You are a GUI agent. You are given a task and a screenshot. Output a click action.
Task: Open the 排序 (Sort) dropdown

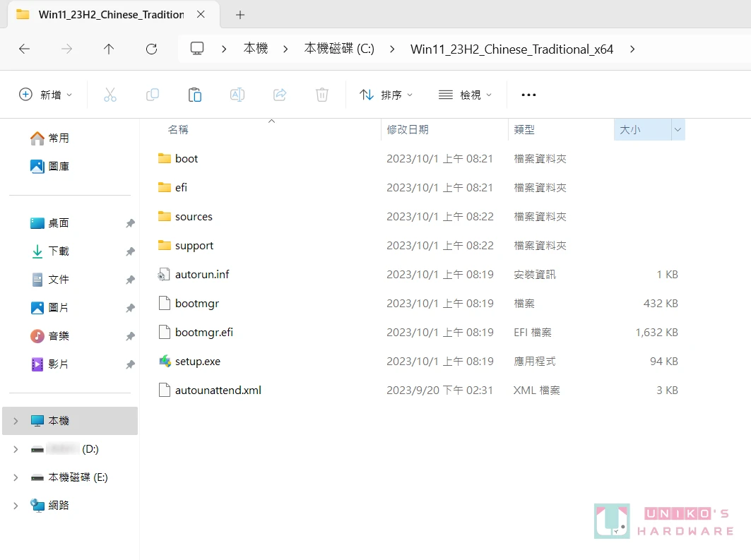pos(386,95)
